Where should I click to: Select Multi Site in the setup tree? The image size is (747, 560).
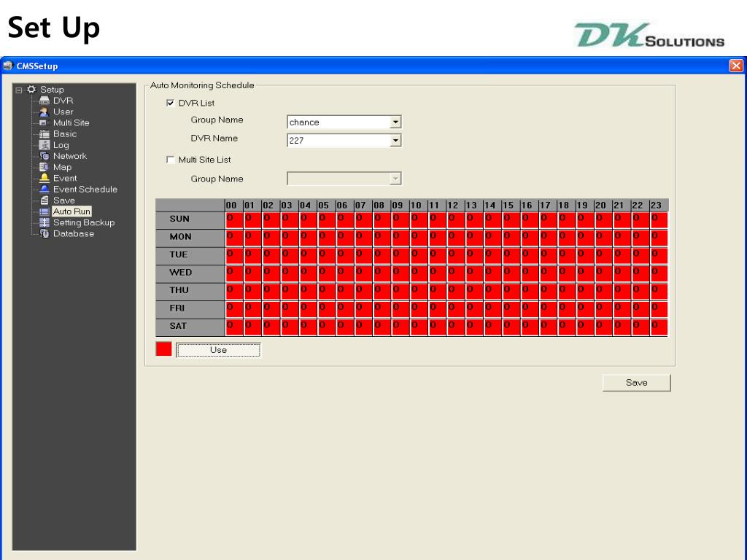[71, 122]
